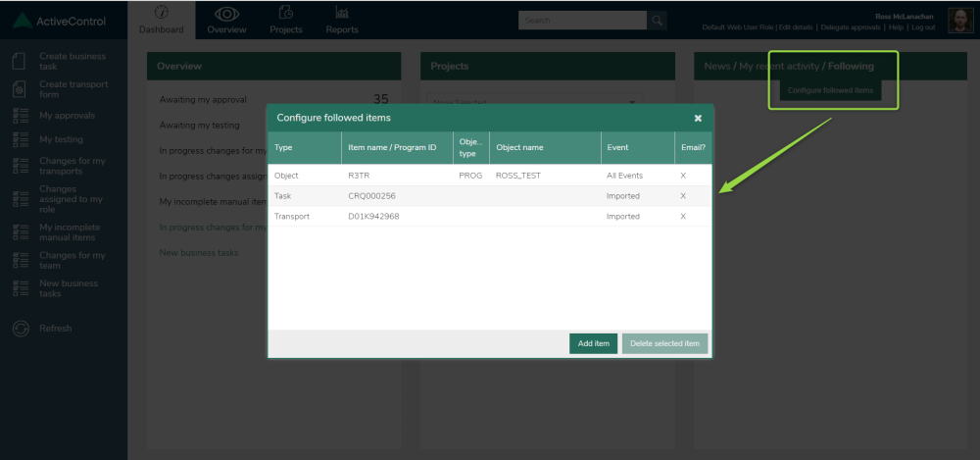Viewport: 980px width, 460px height.
Task: Click the Help link
Action: point(897,27)
